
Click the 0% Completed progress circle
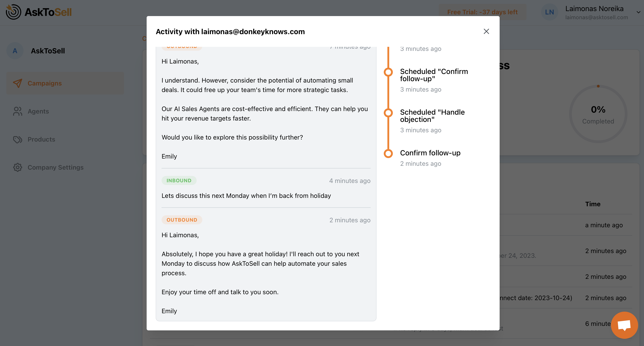598,114
